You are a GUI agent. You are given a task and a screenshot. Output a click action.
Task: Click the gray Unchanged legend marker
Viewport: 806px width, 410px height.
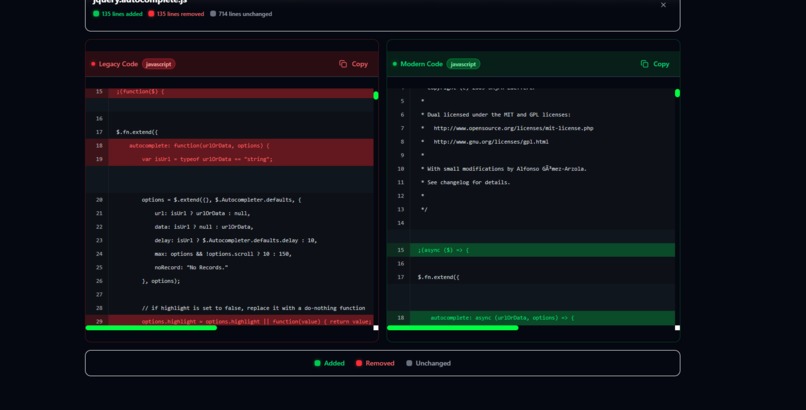[409, 363]
